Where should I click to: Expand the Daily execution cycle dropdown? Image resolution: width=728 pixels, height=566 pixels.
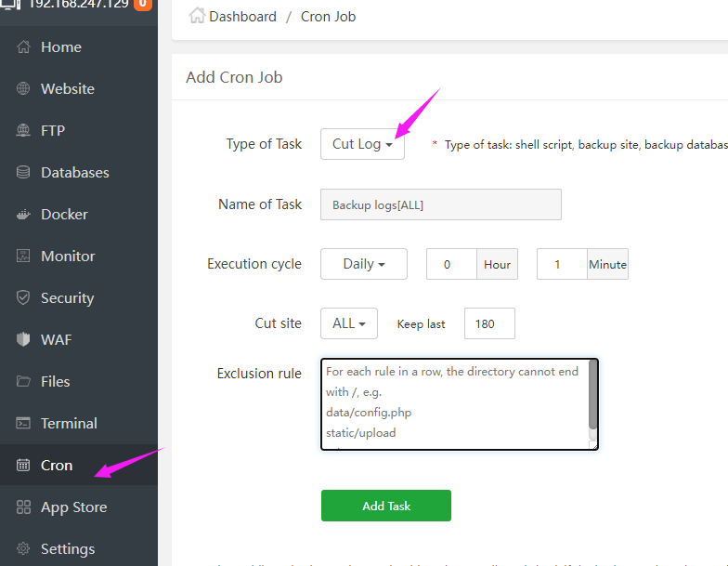click(363, 264)
